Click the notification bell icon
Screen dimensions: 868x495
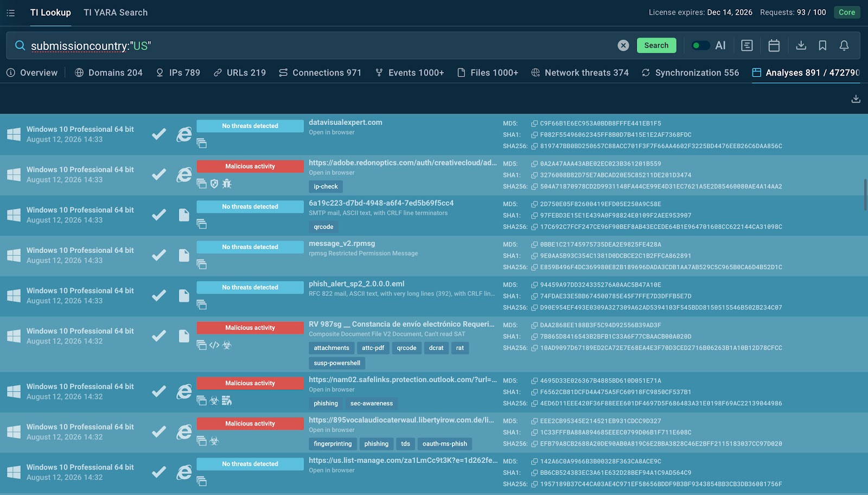(x=844, y=46)
